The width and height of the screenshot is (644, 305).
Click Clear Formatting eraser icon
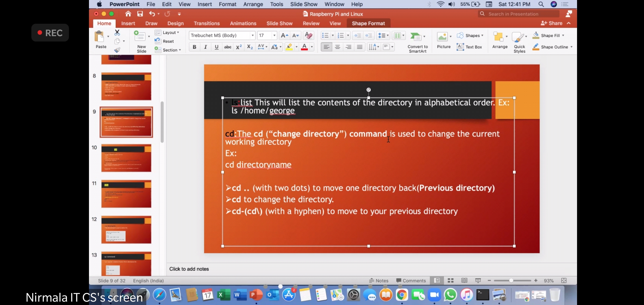point(309,36)
